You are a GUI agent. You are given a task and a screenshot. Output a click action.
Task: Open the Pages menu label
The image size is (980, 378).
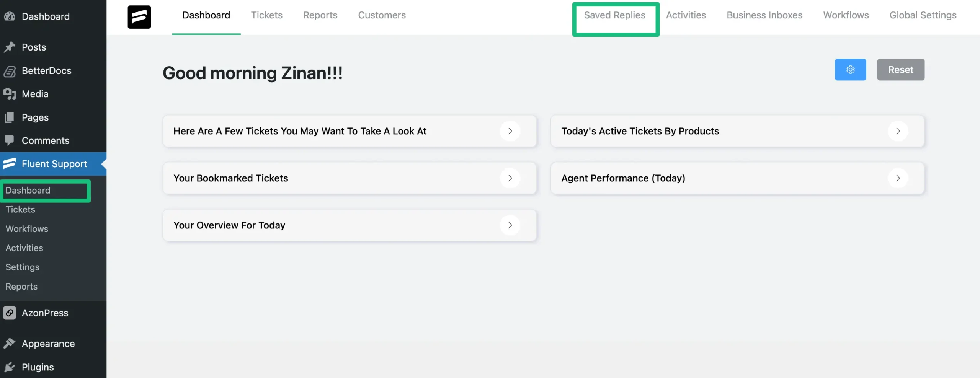coord(35,117)
